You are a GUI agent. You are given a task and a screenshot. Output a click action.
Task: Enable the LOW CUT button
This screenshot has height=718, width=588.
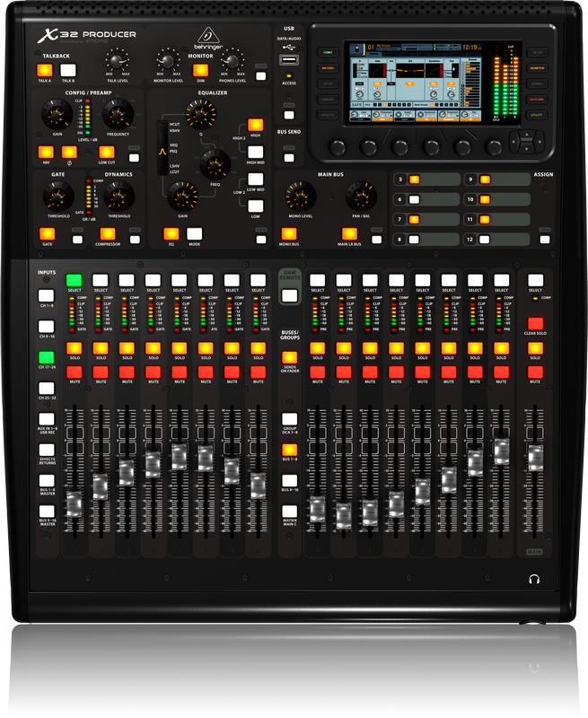[x=108, y=152]
